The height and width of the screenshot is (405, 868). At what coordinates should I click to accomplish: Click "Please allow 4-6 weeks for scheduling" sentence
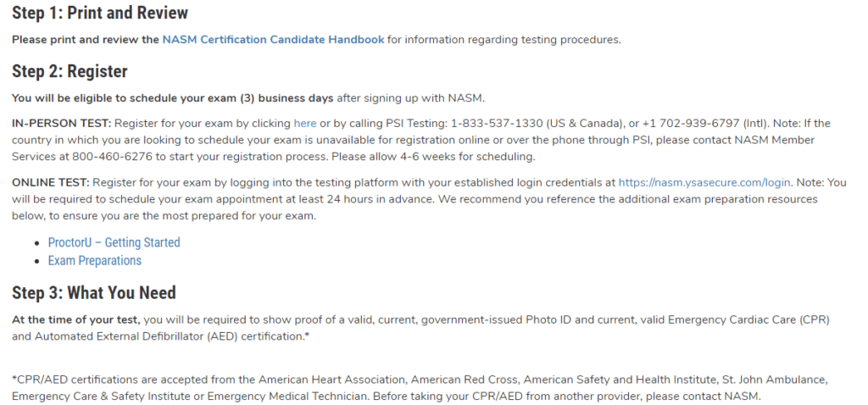click(433, 157)
